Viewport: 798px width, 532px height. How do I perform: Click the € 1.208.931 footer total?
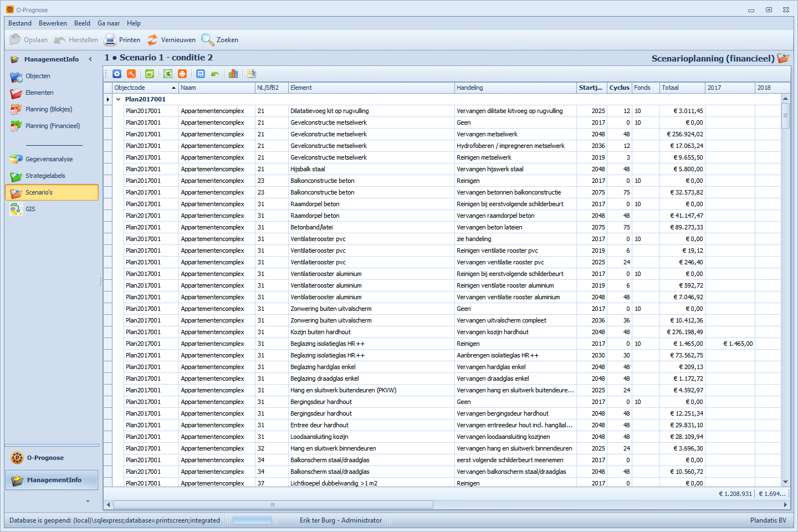tap(735, 494)
